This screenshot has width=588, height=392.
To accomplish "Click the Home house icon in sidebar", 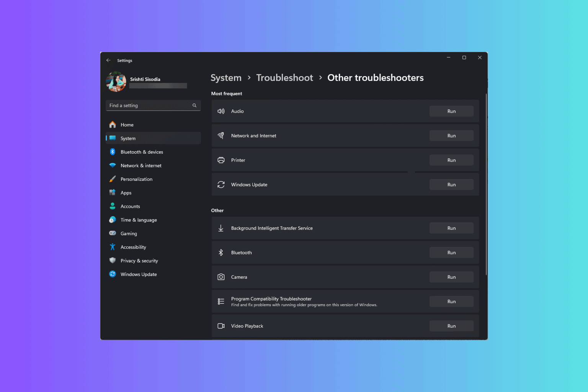I will pos(113,125).
